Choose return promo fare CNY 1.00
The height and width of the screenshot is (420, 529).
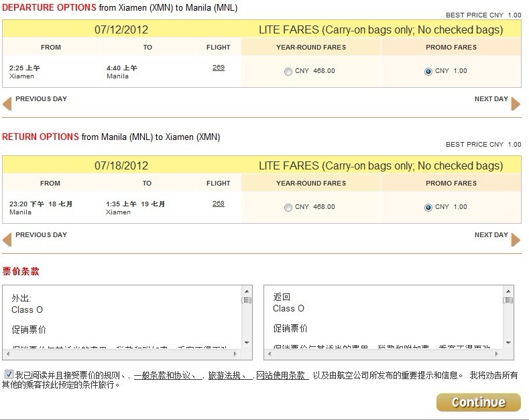[428, 208]
